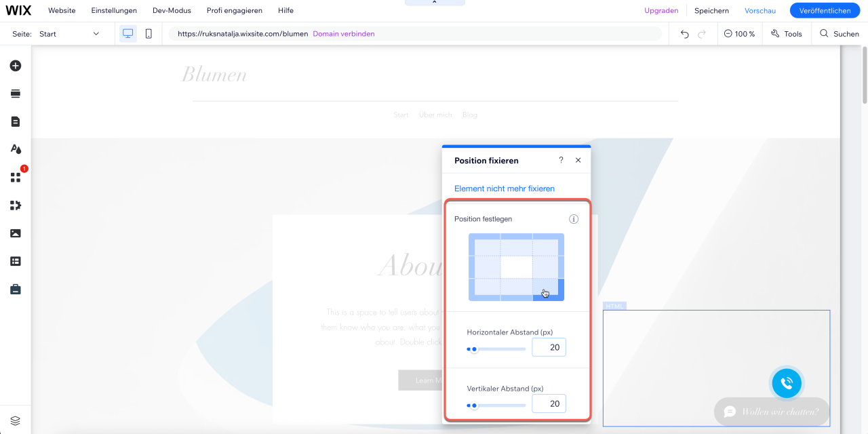The width and height of the screenshot is (868, 434).
Task: Open the puzzle-piece integrations icon
Action: pos(16,205)
